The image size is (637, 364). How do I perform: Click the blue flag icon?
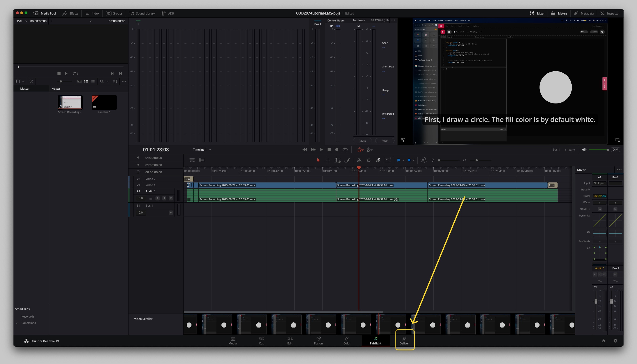pos(399,160)
